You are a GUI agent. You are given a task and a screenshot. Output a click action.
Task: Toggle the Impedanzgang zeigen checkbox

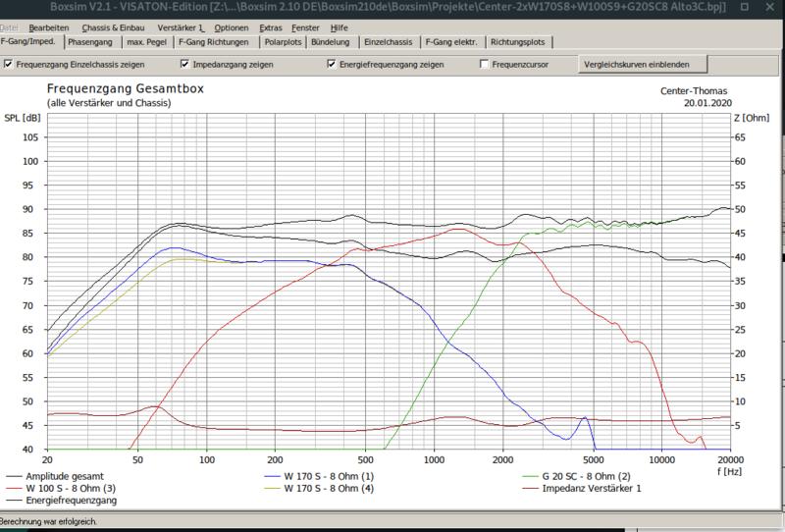click(185, 65)
